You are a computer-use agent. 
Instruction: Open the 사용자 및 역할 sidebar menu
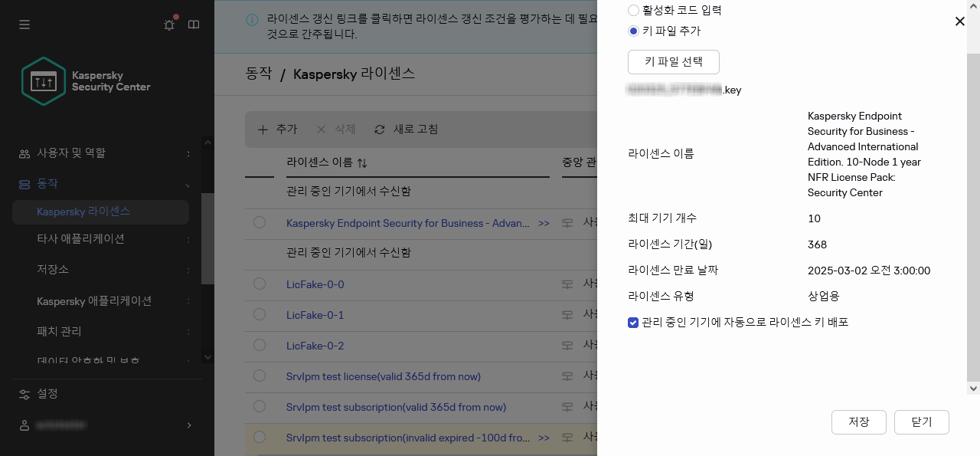click(x=73, y=153)
